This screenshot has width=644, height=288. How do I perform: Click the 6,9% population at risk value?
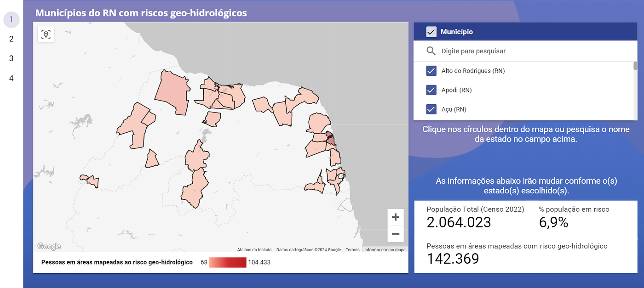(553, 222)
